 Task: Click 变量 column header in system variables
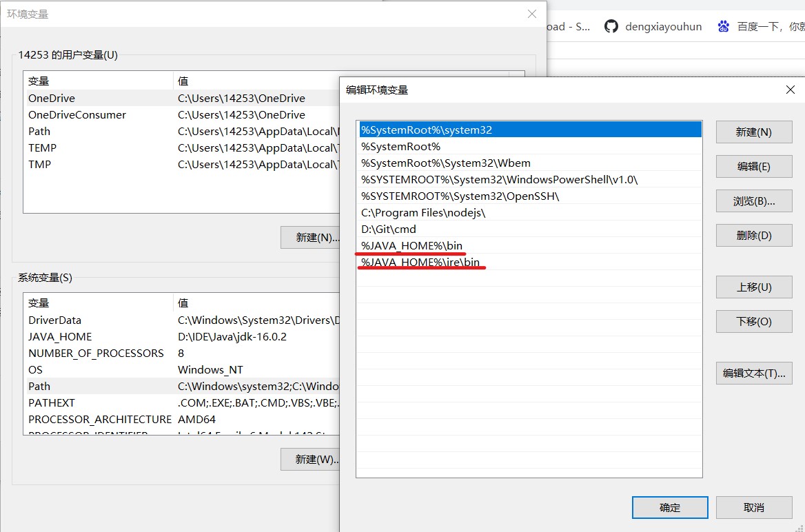pos(99,303)
